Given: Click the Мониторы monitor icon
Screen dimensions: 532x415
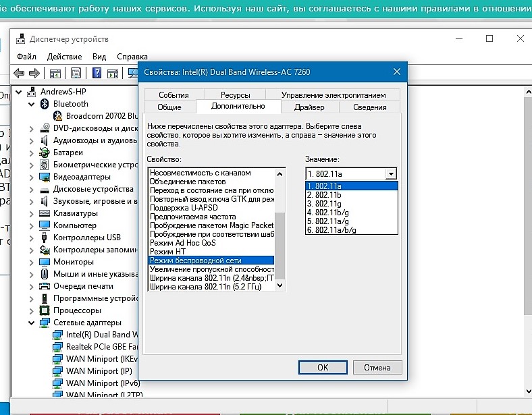Looking at the screenshot, I should 45,262.
